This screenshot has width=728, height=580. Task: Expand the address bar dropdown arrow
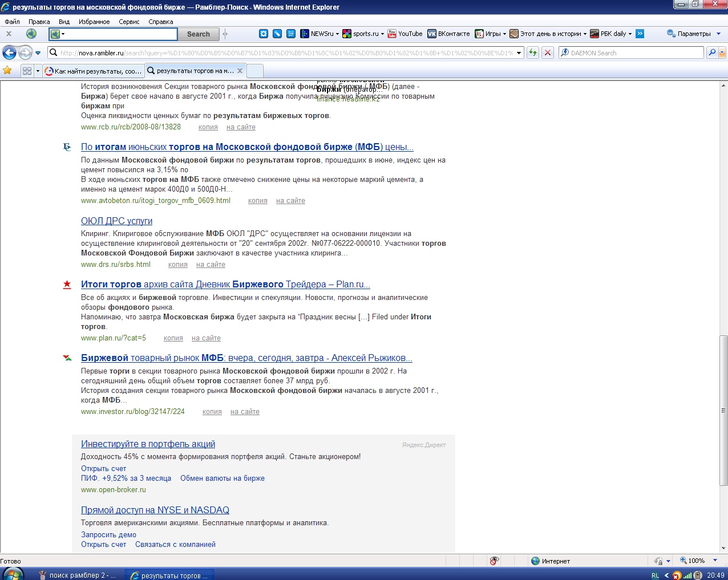point(519,53)
